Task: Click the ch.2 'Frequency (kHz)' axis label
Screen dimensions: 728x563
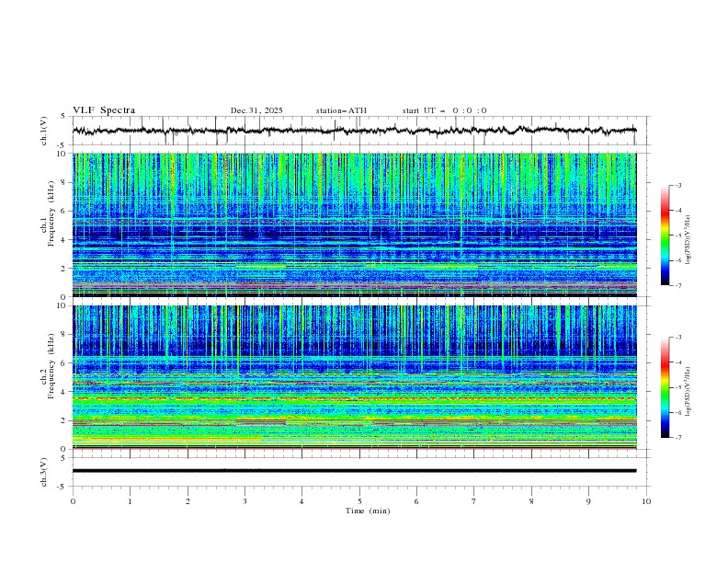Action: pyautogui.click(x=51, y=366)
